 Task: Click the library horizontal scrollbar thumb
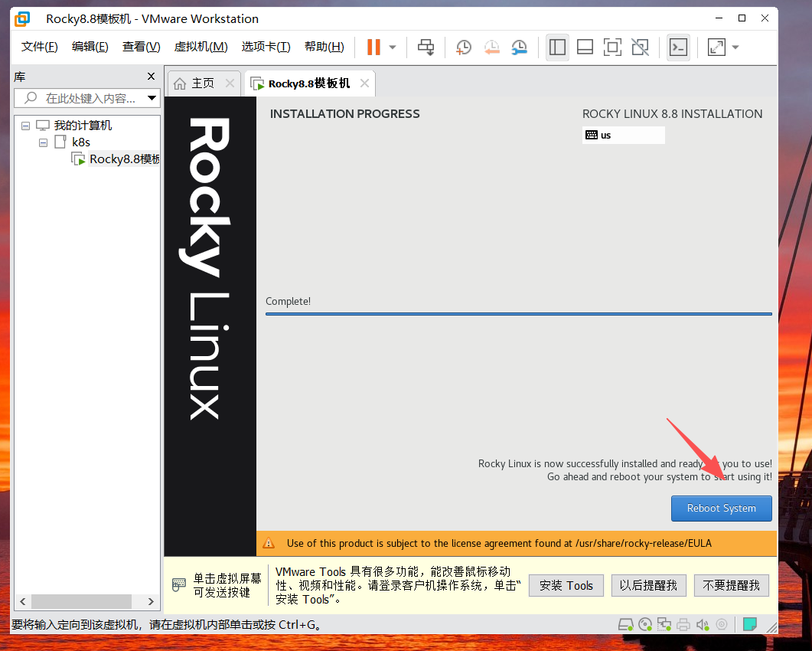point(81,601)
